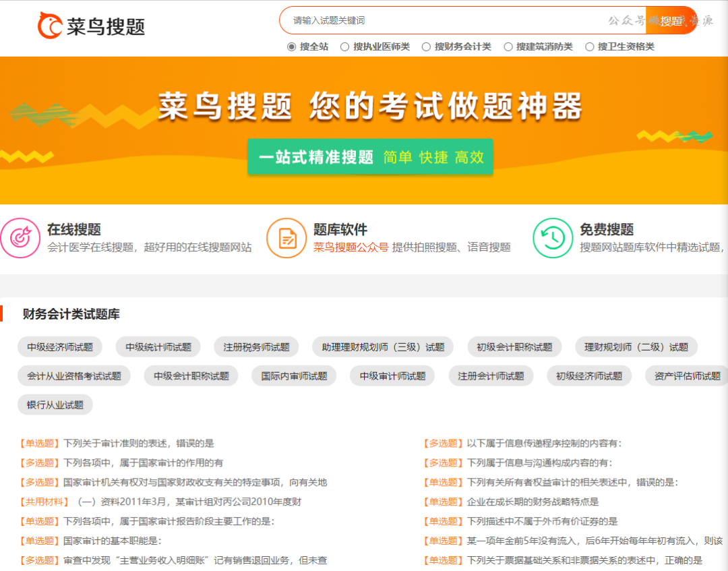Click the 在线搜题 heading
Image resolution: width=728 pixels, height=571 pixels.
pos(74,229)
